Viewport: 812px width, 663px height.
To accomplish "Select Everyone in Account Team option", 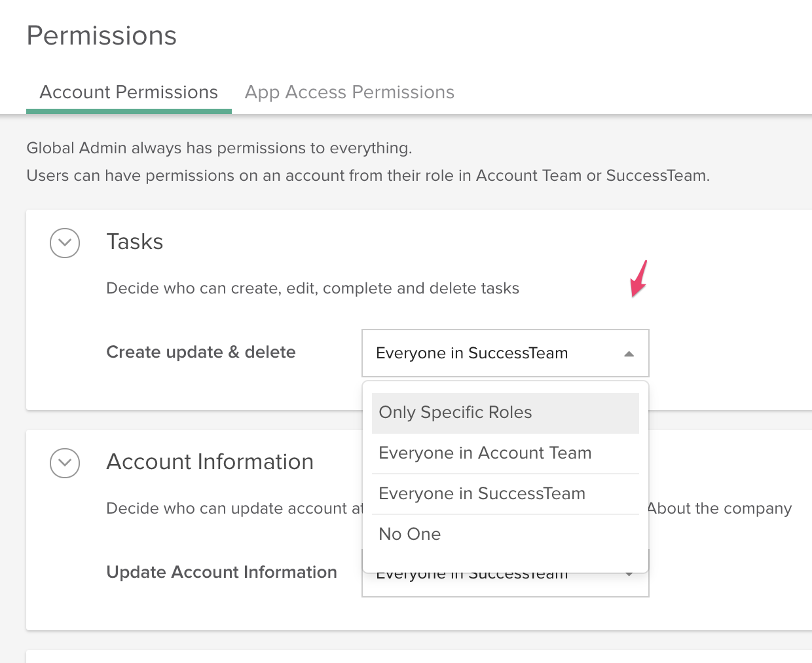I will [x=506, y=453].
